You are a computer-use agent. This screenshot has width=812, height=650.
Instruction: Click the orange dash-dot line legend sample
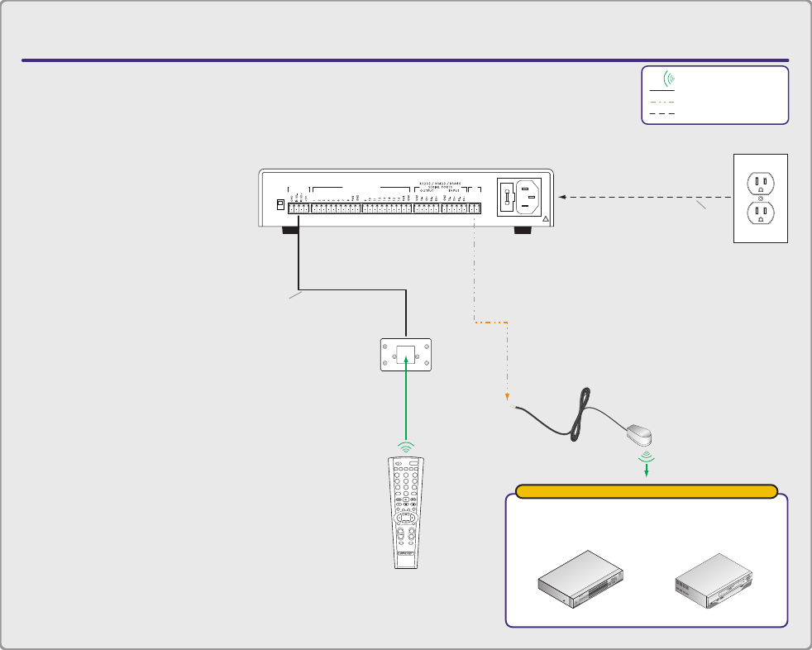[x=662, y=102]
